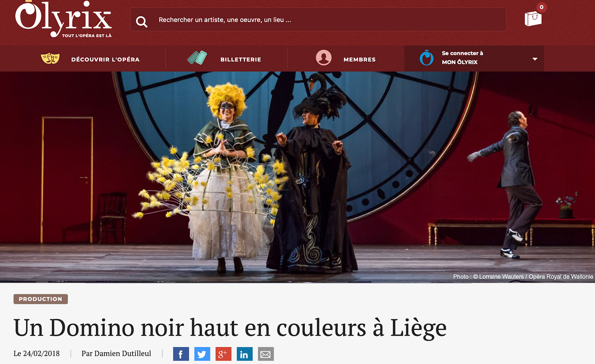Open the Membres menu
Viewport: 595px width, 364px height.
click(359, 59)
